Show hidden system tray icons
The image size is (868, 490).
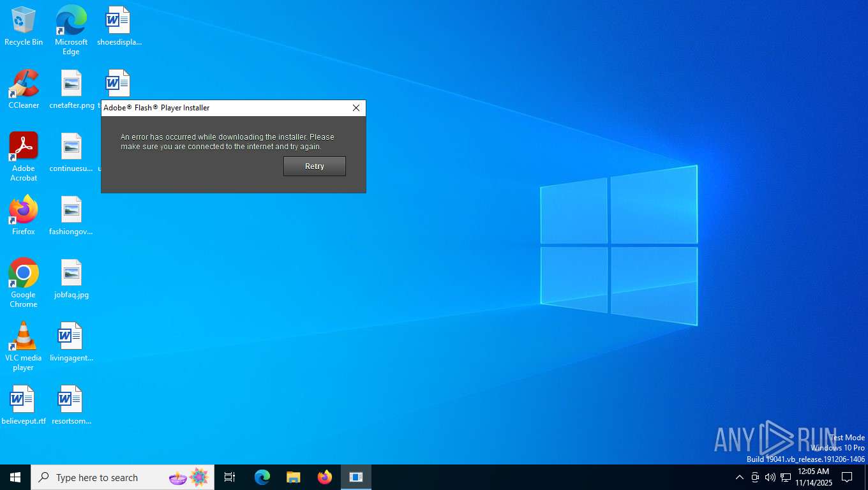pos(739,477)
